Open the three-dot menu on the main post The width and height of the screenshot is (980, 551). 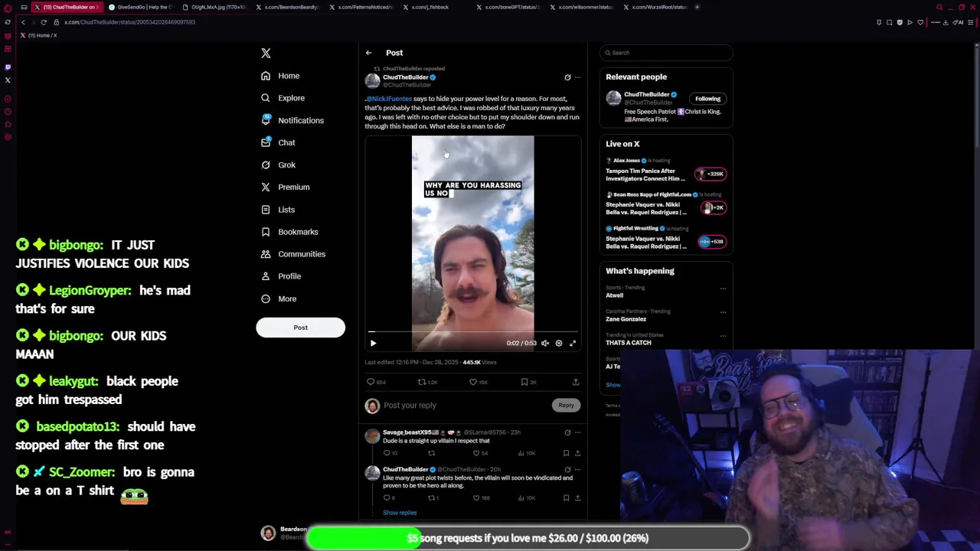tap(578, 77)
